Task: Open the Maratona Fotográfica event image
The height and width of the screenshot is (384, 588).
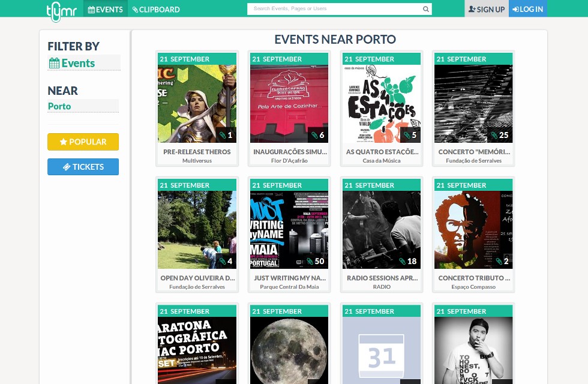Action: [x=197, y=350]
